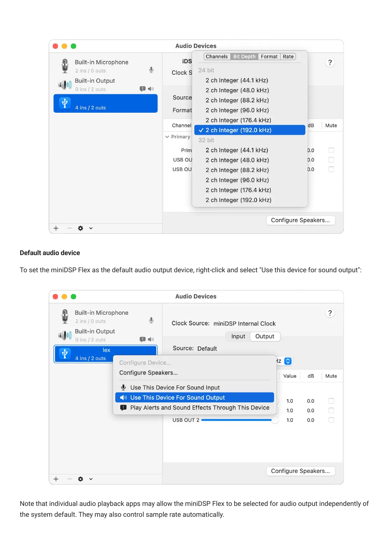The width and height of the screenshot is (392, 555).
Task: Select 24-bit 2 ch Integer (96.0 kHz)
Action: [237, 110]
